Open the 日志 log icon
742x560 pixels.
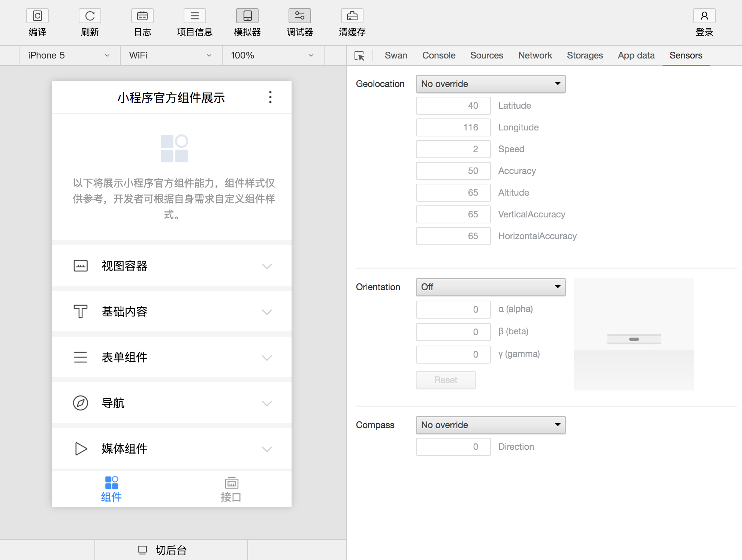coord(142,16)
